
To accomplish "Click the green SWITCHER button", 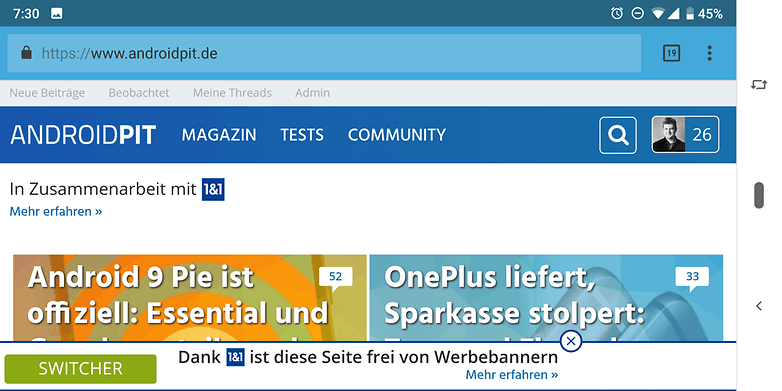I will 80,369.
